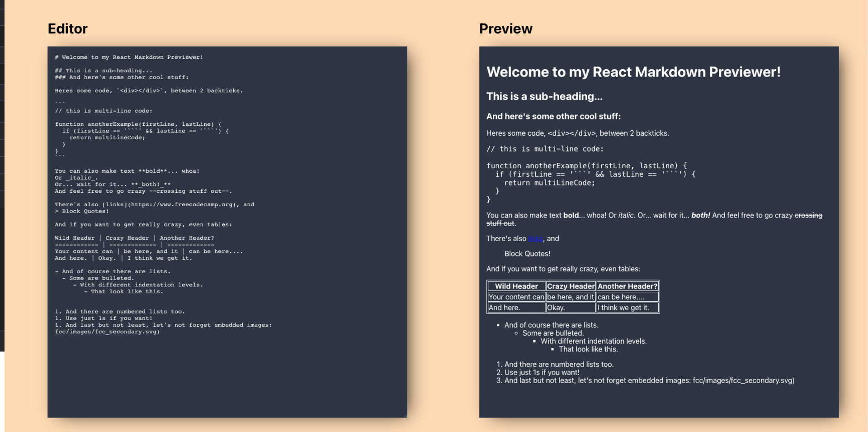The height and width of the screenshot is (432, 868).
Task: Click the 'And here.' table cell
Action: 516,308
